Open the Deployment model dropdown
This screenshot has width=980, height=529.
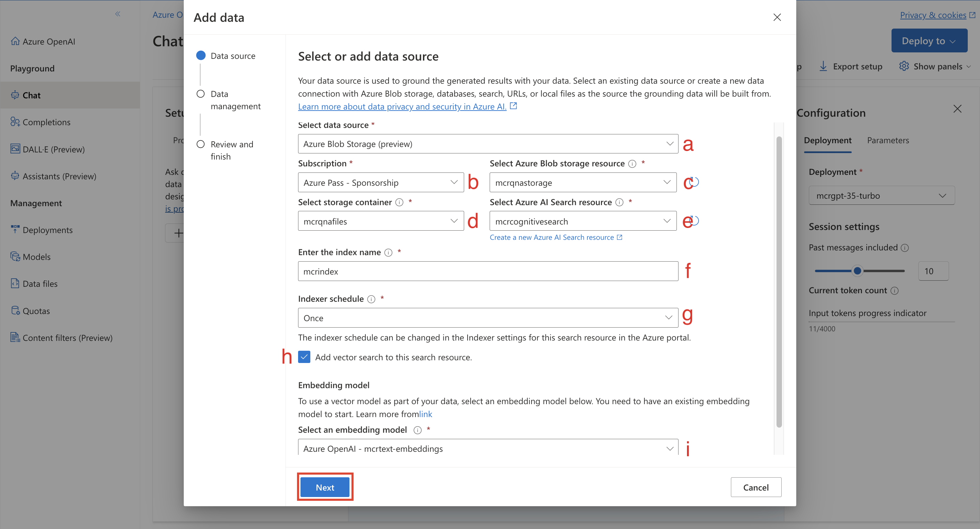[x=881, y=196]
